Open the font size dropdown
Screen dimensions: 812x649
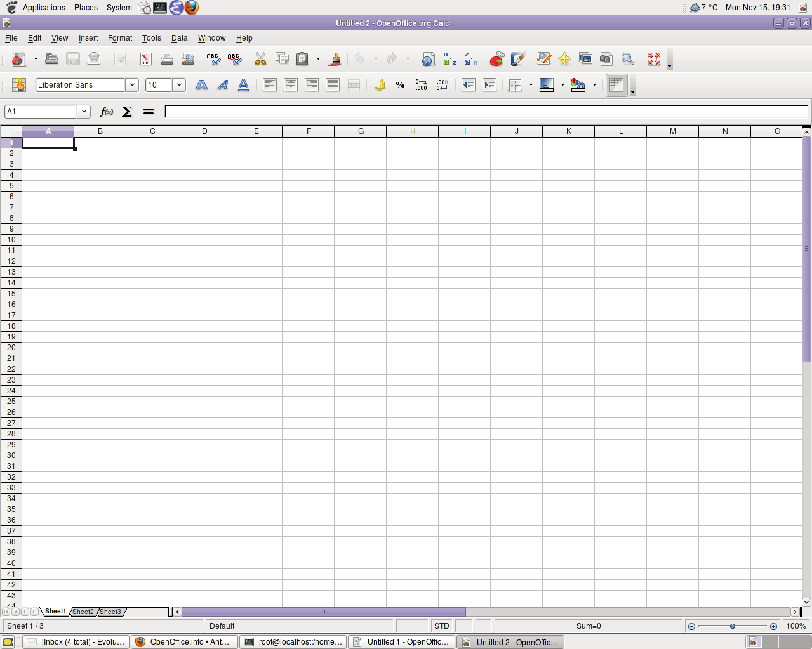(179, 85)
